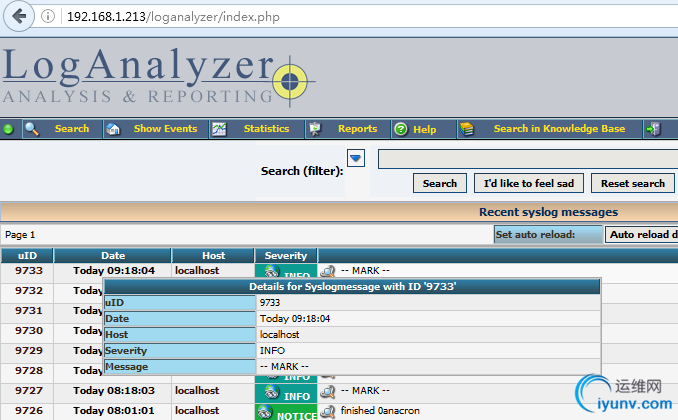Click date Today 08:01:01 in row 9726

pos(114,410)
